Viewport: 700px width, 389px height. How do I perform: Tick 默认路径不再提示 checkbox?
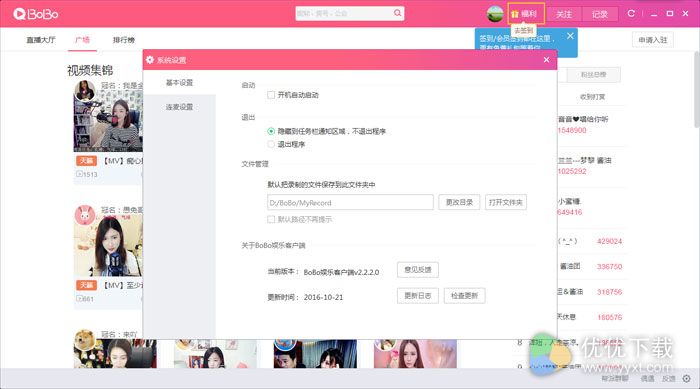(271, 219)
